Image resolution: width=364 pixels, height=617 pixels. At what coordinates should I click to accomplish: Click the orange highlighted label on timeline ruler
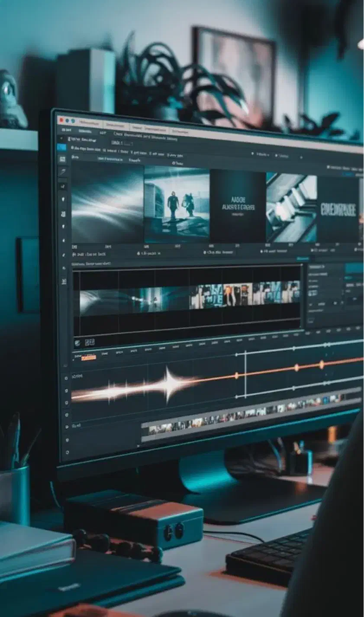88,358
